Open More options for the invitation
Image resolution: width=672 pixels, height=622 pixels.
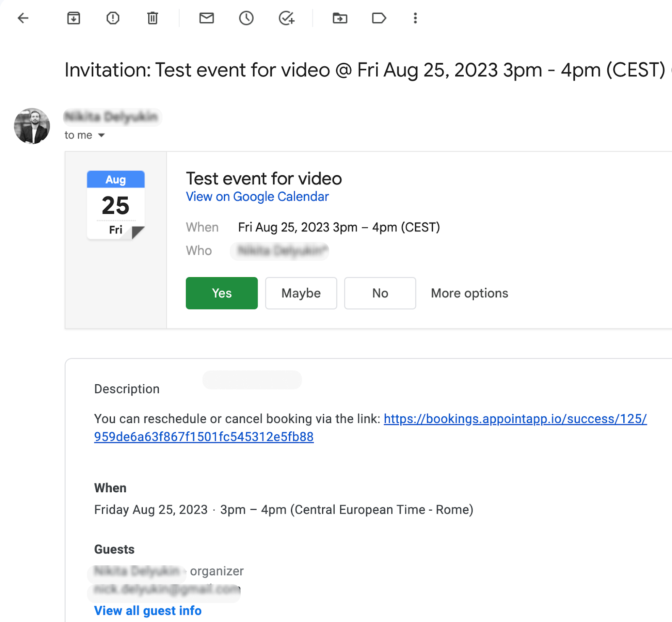coord(470,293)
